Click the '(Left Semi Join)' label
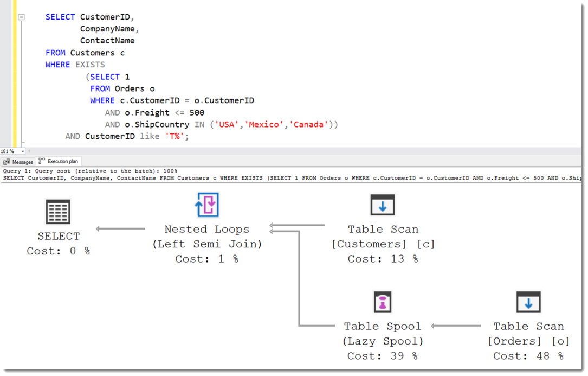This screenshot has height=376, width=588. 206,244
